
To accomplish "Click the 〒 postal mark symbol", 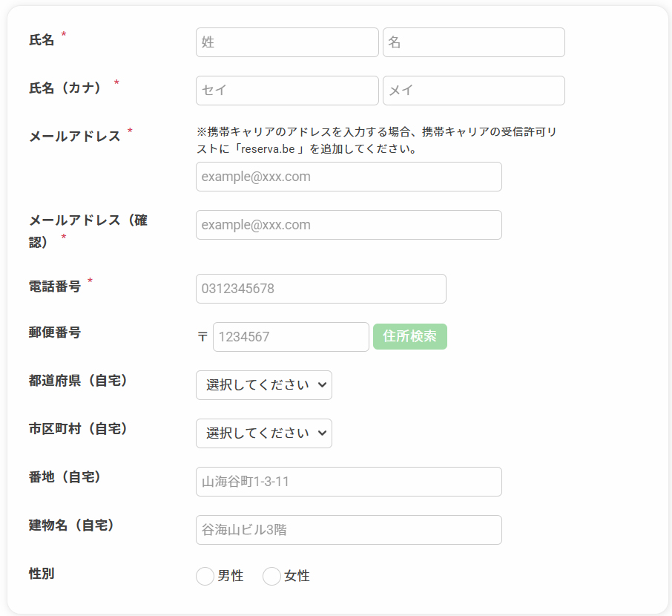I will (x=202, y=337).
